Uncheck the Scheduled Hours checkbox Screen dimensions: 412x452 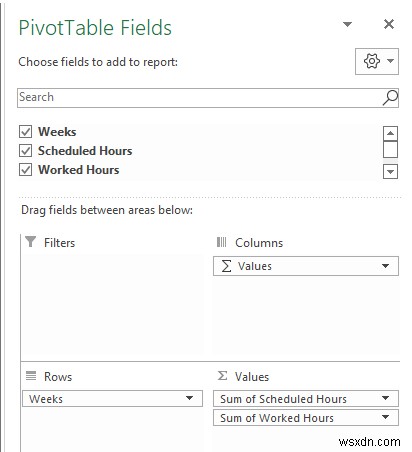(25, 151)
